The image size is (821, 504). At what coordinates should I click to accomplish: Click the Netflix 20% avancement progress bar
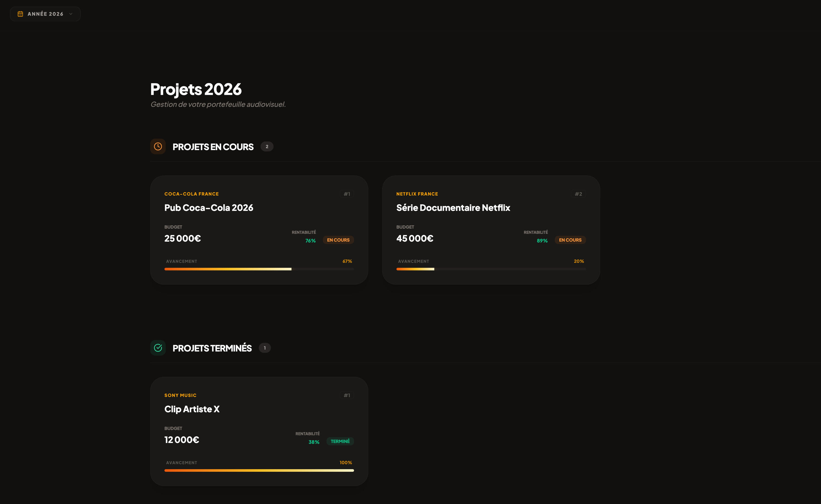[x=491, y=269]
